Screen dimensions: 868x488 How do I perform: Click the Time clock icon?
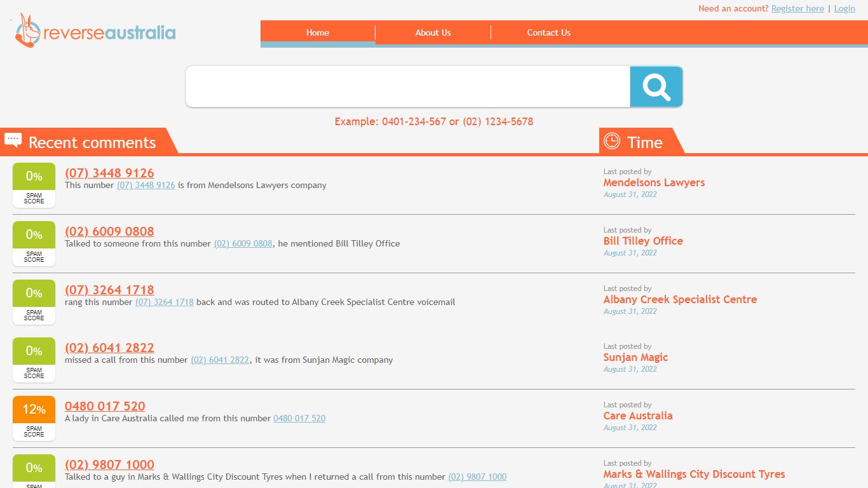click(x=612, y=140)
